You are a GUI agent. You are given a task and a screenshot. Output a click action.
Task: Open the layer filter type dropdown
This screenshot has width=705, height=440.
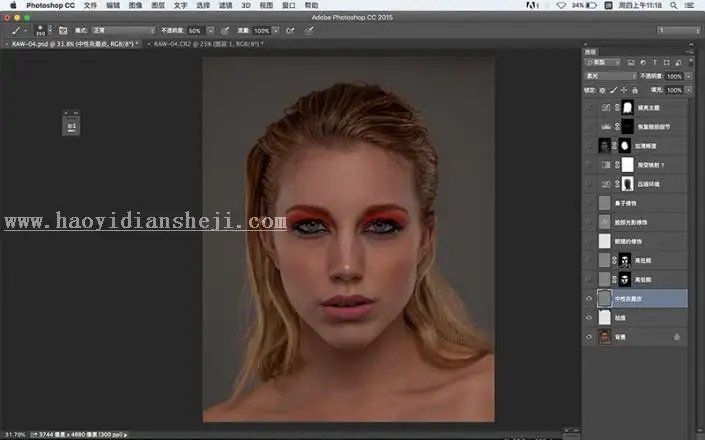603,62
